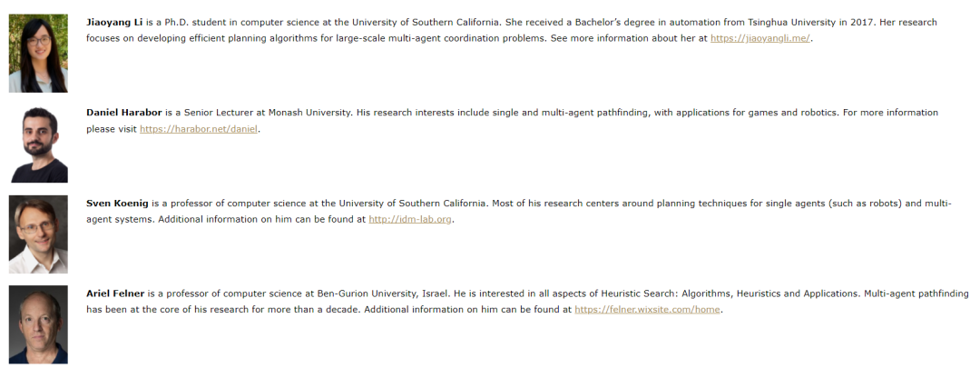The width and height of the screenshot is (980, 368).
Task: Click the bold name Jiaoyang Li
Action: 113,22
